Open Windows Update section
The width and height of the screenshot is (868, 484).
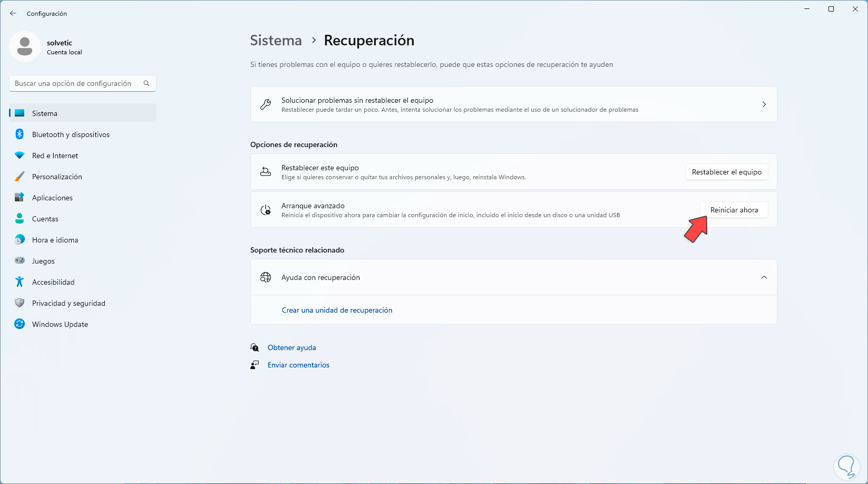tap(83, 324)
